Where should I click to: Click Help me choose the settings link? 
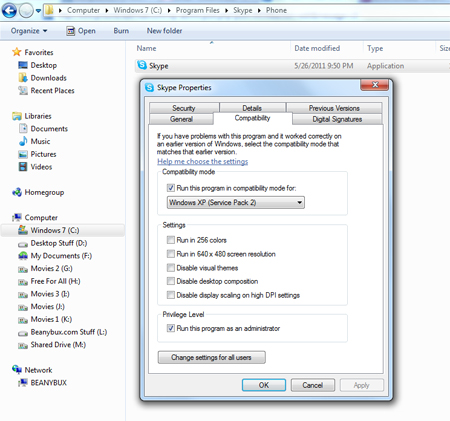pyautogui.click(x=203, y=162)
